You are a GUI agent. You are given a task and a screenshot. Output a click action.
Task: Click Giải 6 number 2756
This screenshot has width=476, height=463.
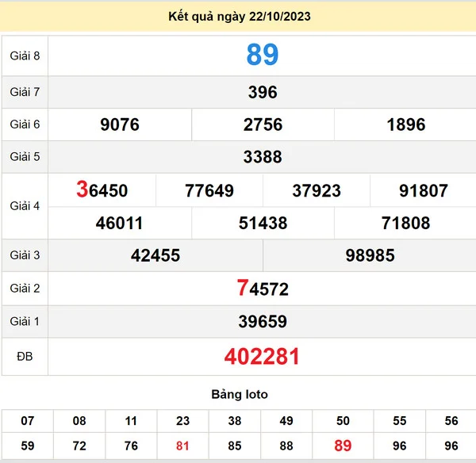coord(263,124)
